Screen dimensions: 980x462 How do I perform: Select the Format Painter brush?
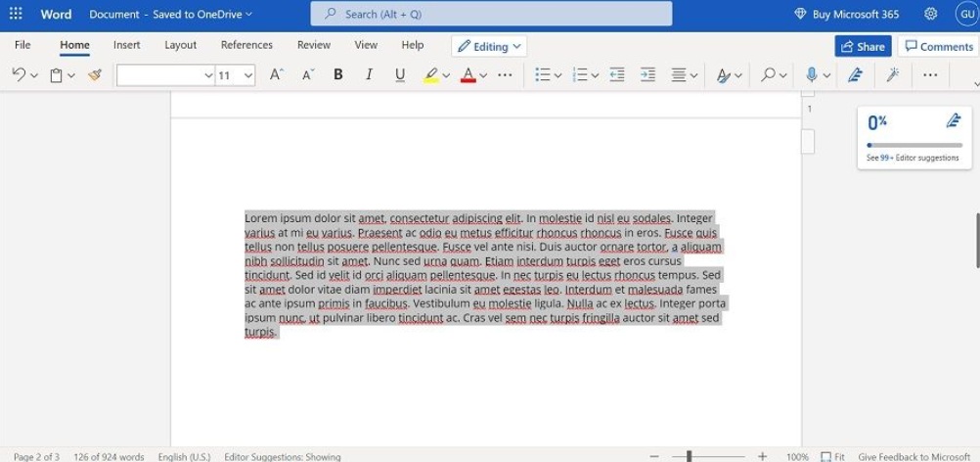coord(94,75)
